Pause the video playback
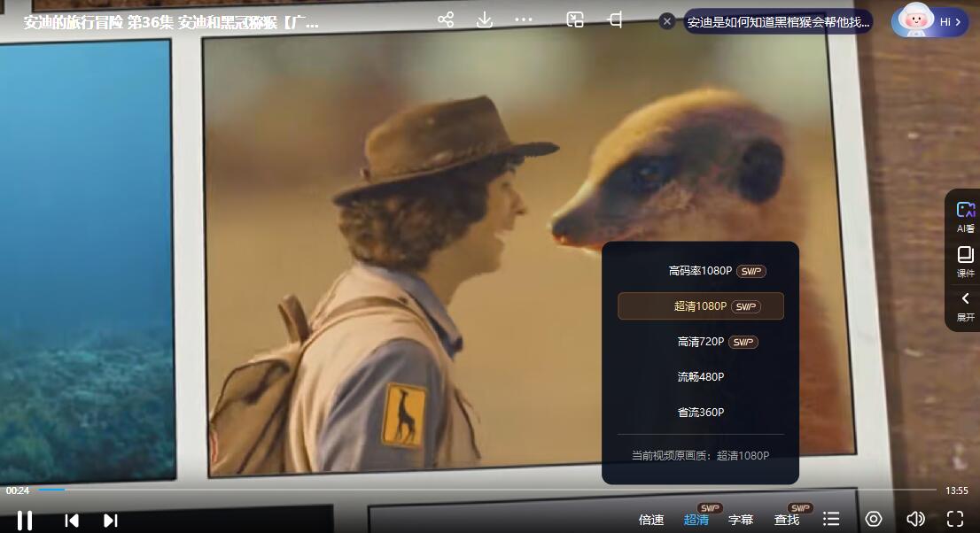 [x=25, y=520]
